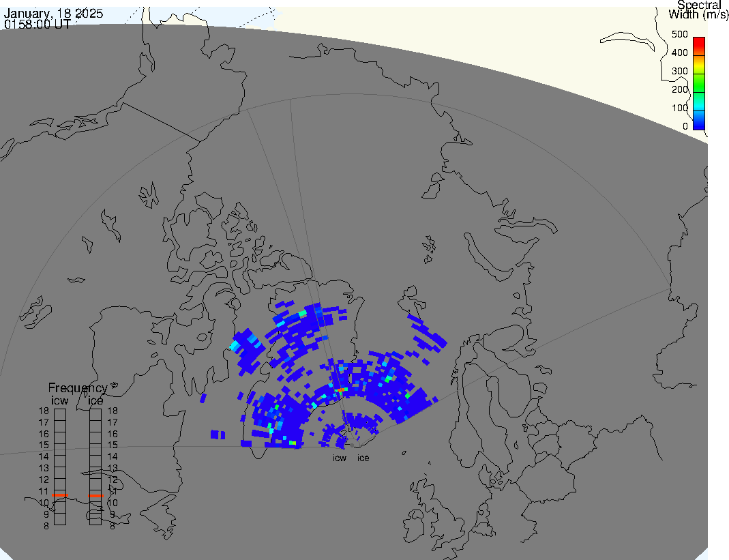This screenshot has height=560, width=729.
Task: Click the red frequency marker in the ice bar
Action: [x=95, y=496]
